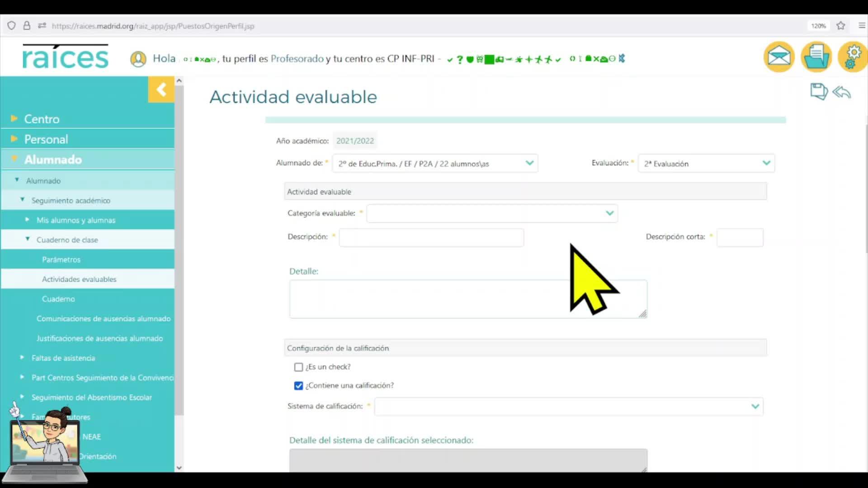The image size is (868, 488).
Task: Expand the Centro menu section
Action: 42,119
